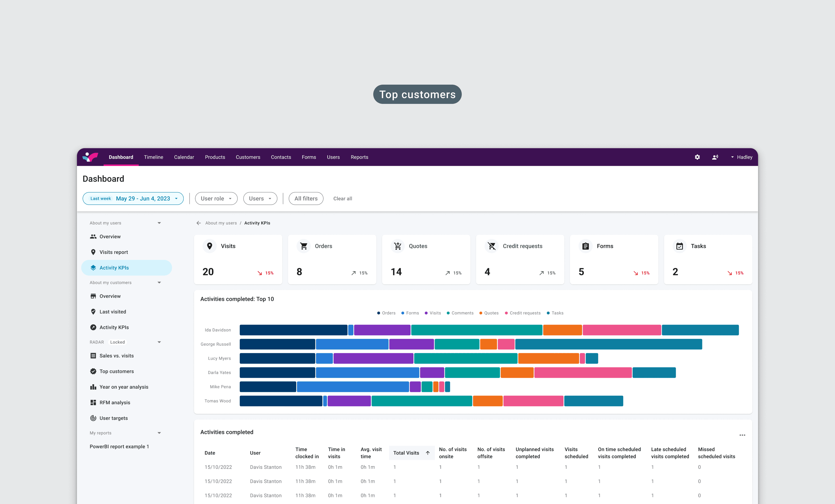
Task: Sort by Total Visits arrow icon
Action: click(x=428, y=453)
